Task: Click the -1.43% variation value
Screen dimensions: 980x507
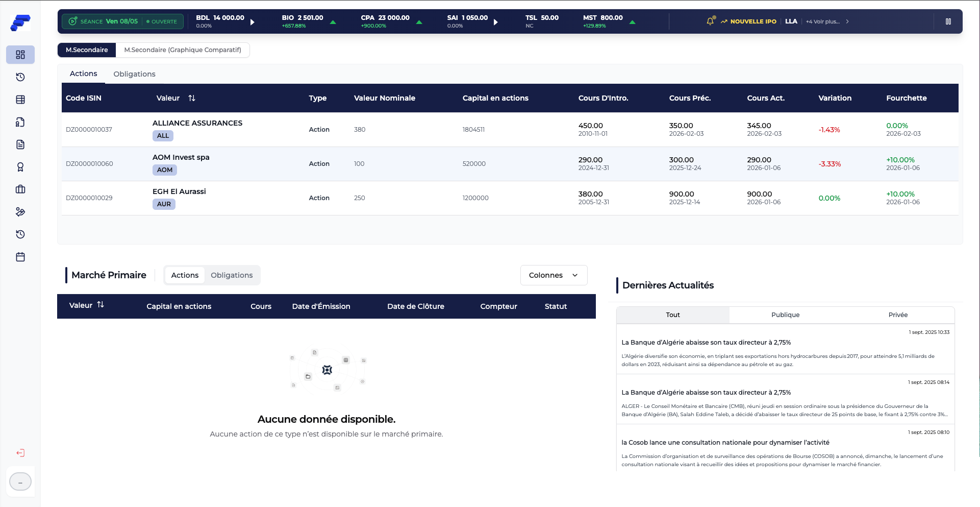Action: coord(830,130)
